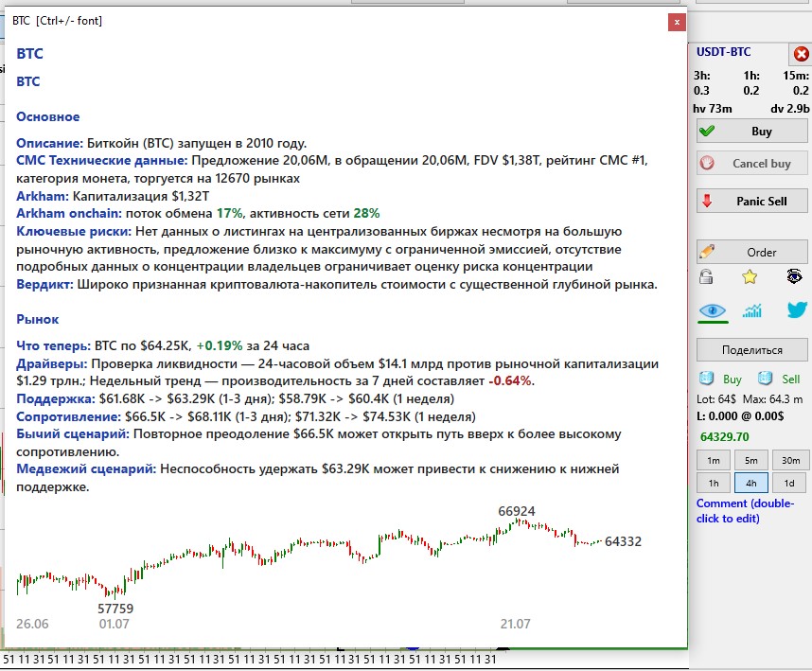
Task: Click the BTC [Ctrl+/- font] window title
Action: pos(57,21)
